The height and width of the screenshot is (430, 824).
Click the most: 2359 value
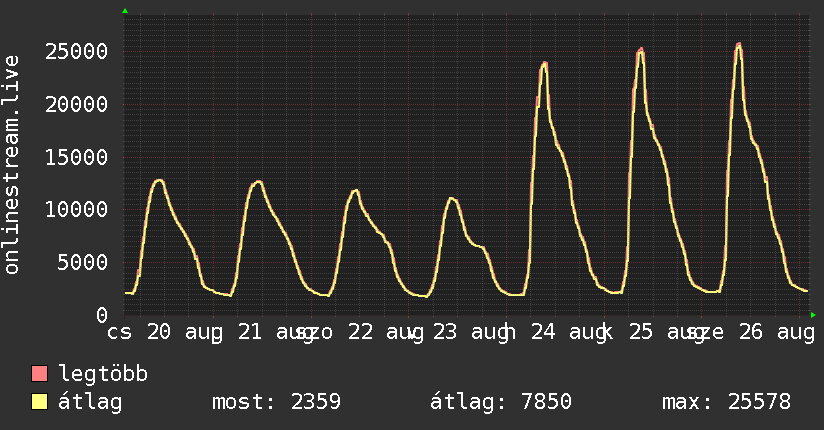click(276, 402)
